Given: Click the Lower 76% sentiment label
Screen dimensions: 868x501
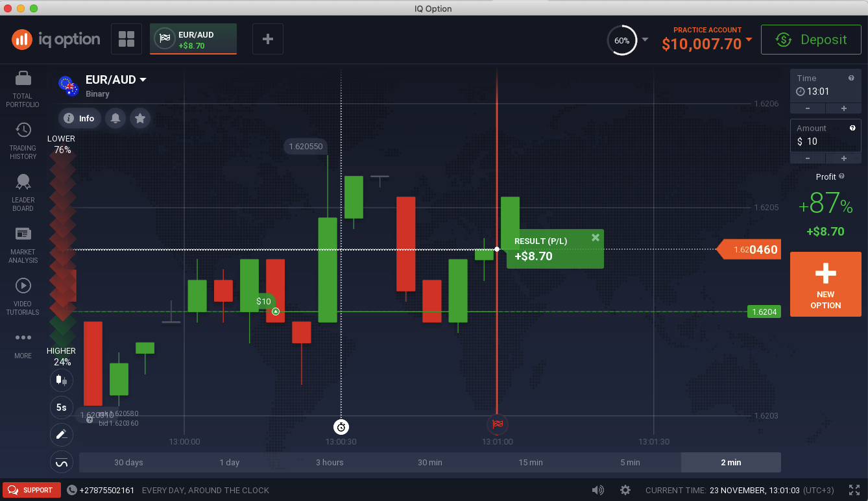Looking at the screenshot, I should 62,144.
